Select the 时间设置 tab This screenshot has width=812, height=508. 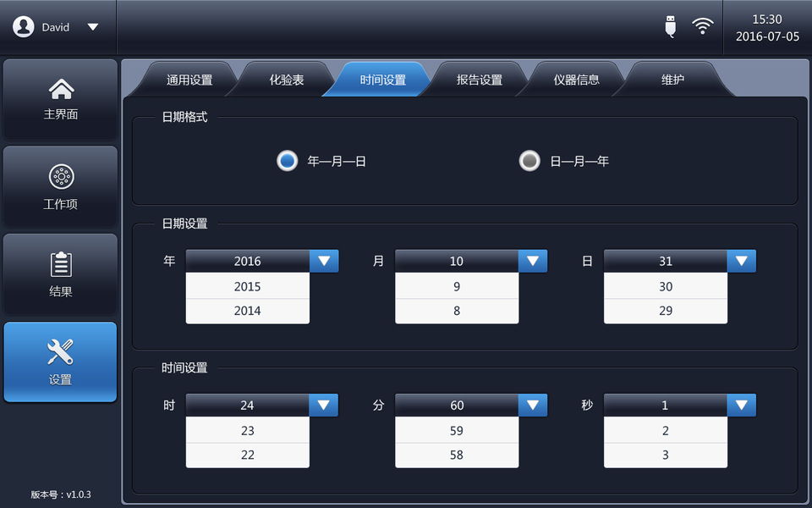[x=382, y=80]
